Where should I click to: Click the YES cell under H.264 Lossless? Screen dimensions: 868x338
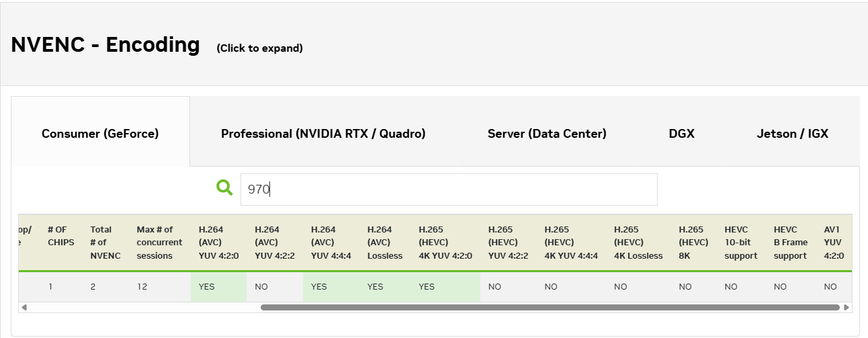click(375, 287)
